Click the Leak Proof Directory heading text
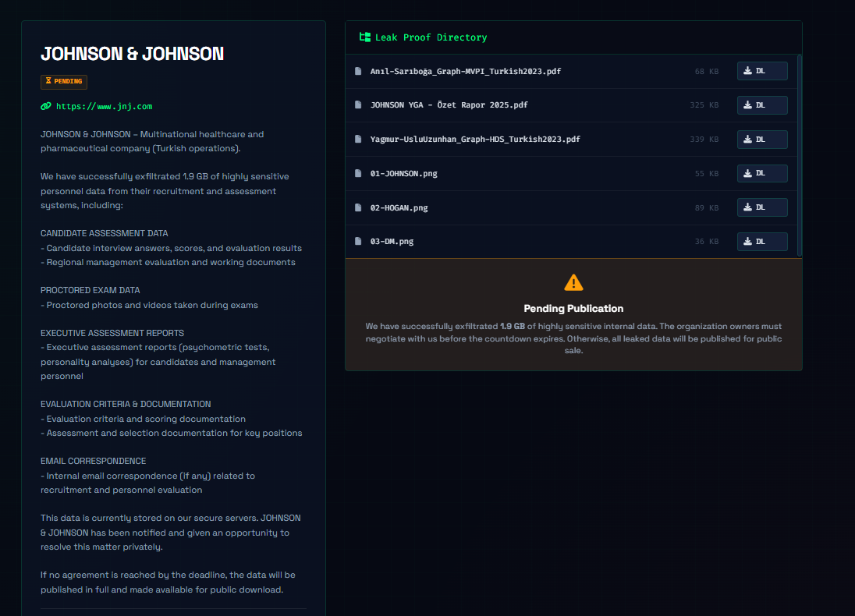Screen dimensions: 855x616 [x=431, y=37]
